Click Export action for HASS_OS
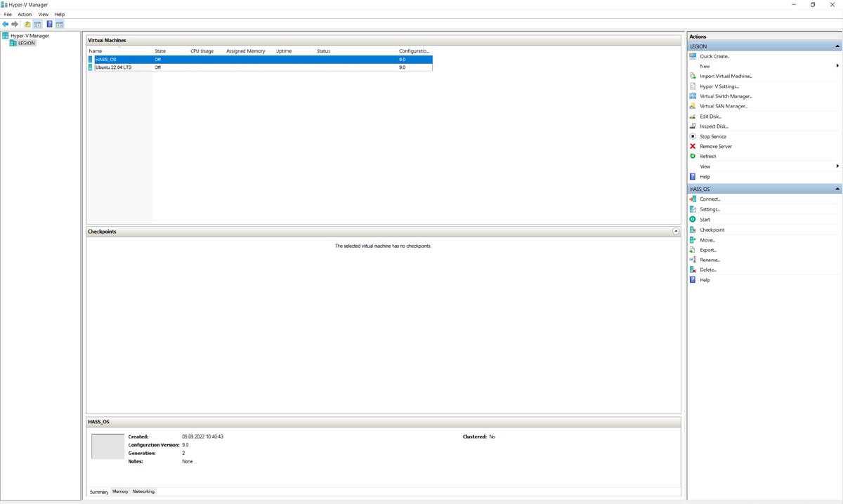 708,250
